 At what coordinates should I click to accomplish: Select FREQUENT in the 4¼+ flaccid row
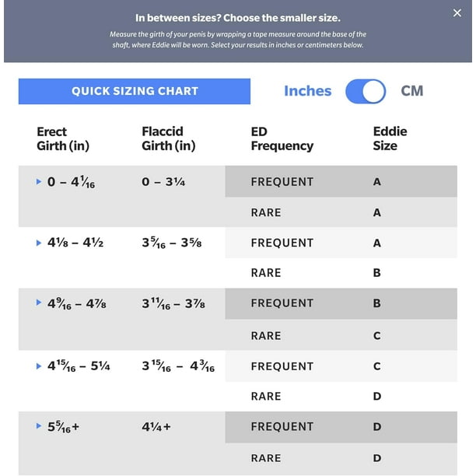282,427
